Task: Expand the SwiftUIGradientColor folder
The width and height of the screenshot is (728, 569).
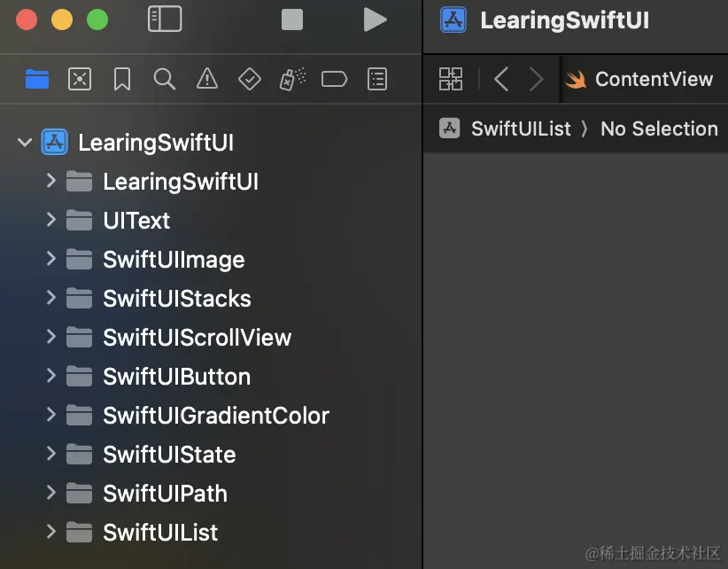Action: click(x=51, y=414)
